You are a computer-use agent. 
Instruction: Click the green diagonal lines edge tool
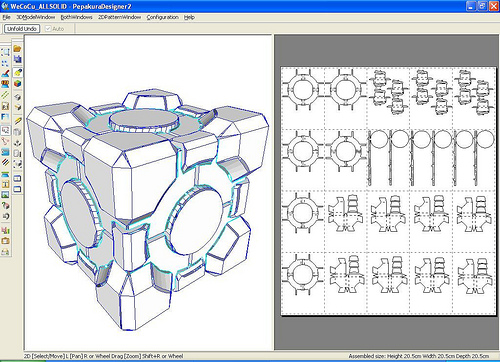click(5, 95)
